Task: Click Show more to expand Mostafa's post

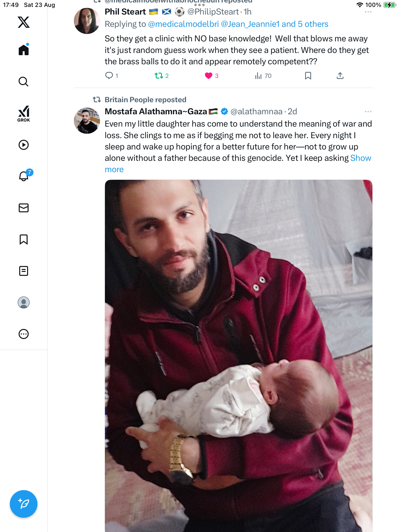Action: point(360,158)
